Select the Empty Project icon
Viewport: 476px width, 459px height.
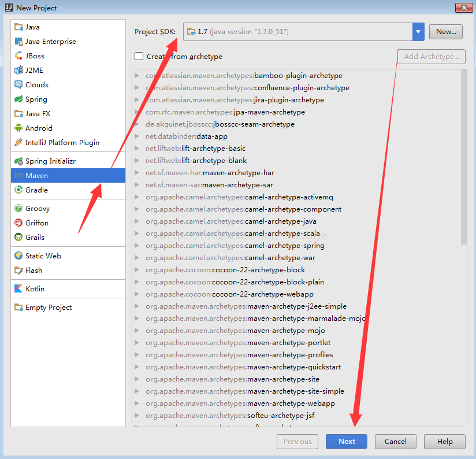tap(18, 308)
